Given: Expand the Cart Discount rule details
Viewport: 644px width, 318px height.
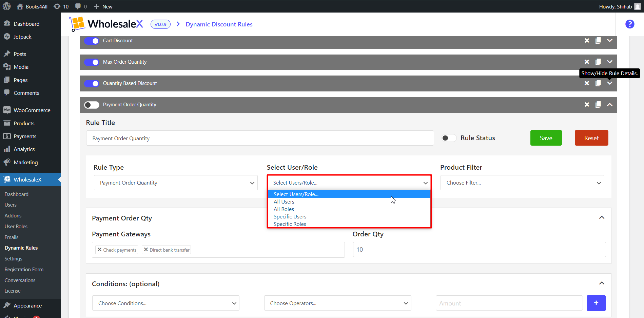Looking at the screenshot, I should (610, 41).
